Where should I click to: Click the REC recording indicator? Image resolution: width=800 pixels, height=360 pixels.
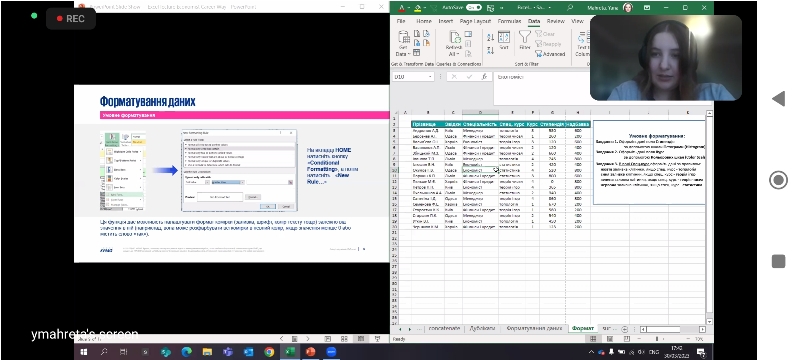[70, 19]
